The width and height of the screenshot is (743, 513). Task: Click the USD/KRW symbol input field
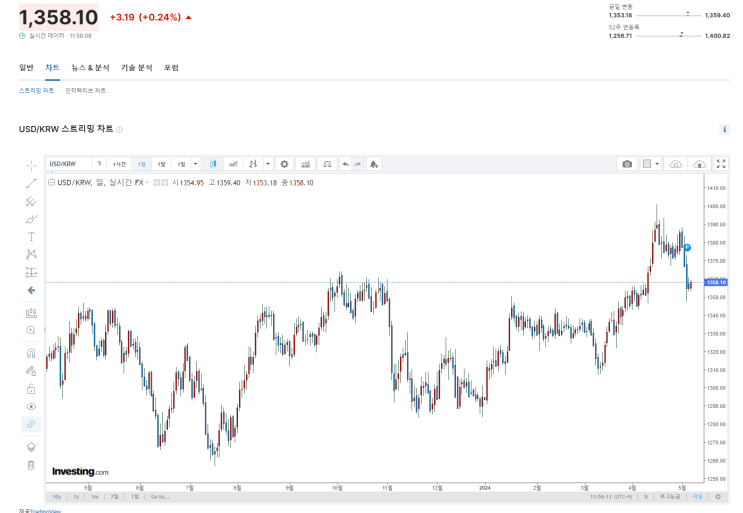tap(69, 164)
